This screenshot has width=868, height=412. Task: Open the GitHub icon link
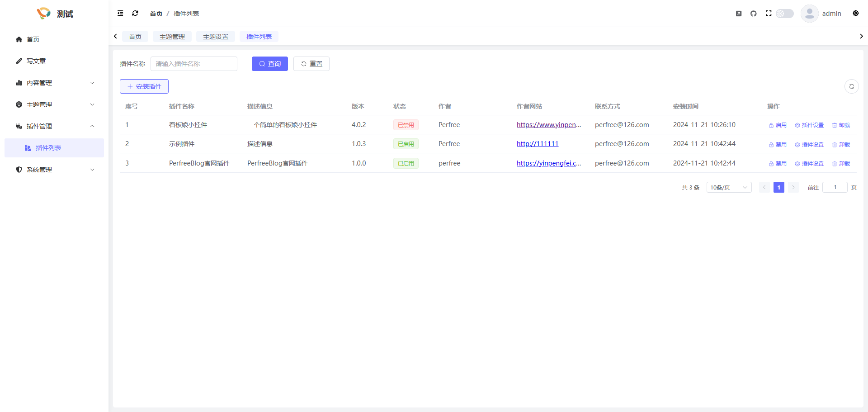(x=754, y=14)
